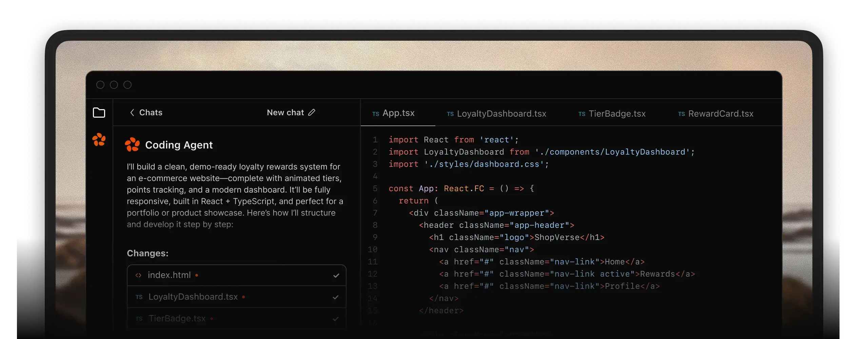Viewport: 868px width, 339px height.
Task: Click the leftmost window control circle
Action: 100,85
